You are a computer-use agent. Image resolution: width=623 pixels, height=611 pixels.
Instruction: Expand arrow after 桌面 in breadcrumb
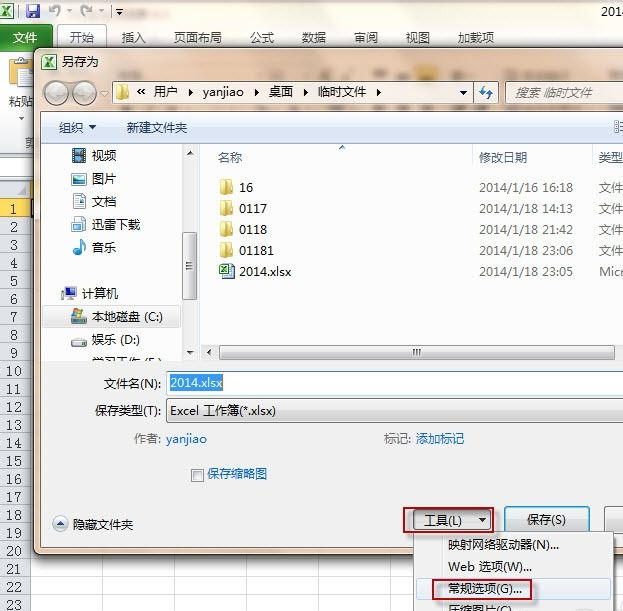tap(306, 93)
